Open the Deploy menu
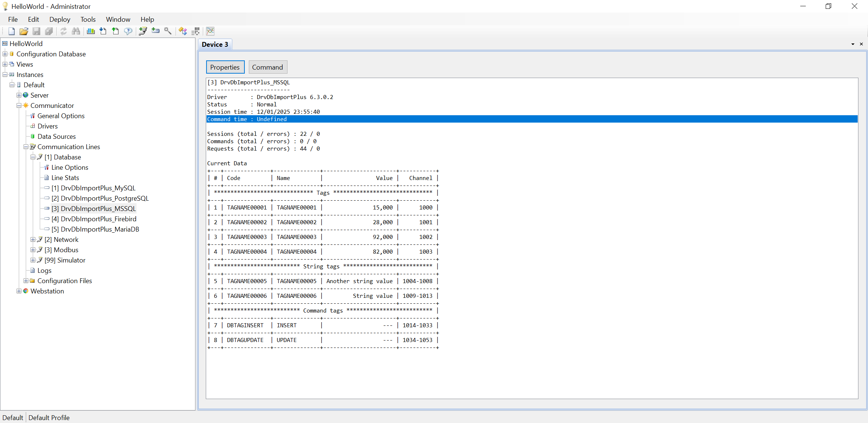868x423 pixels. 60,20
